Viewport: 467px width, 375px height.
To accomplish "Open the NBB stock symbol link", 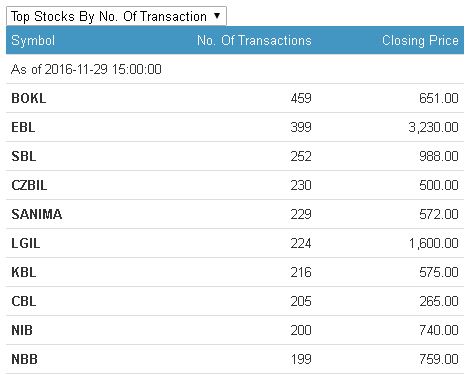I will tap(24, 359).
